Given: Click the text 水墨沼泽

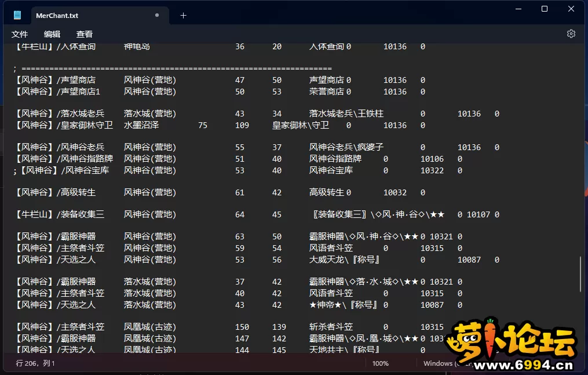Looking at the screenshot, I should pyautogui.click(x=141, y=125).
